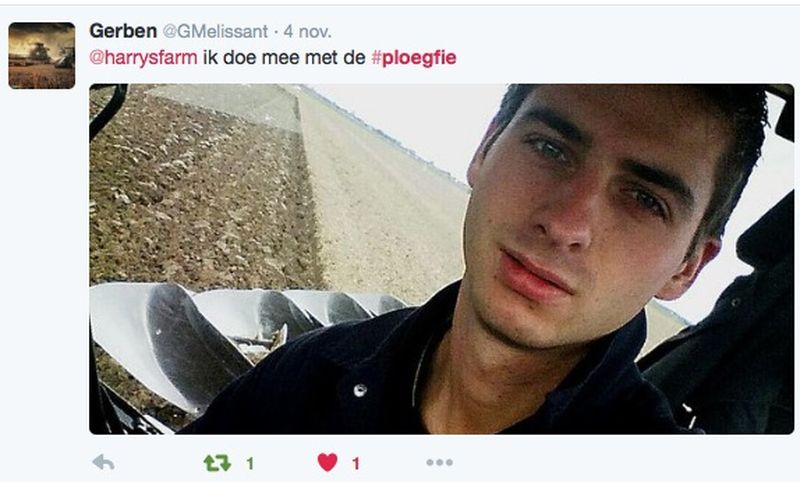Click the display name Gerben
This screenshot has height=482, width=800.
tap(123, 31)
